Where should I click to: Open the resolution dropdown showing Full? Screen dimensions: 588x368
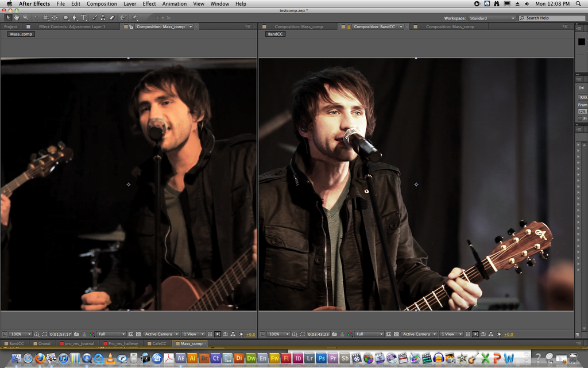[x=111, y=333]
